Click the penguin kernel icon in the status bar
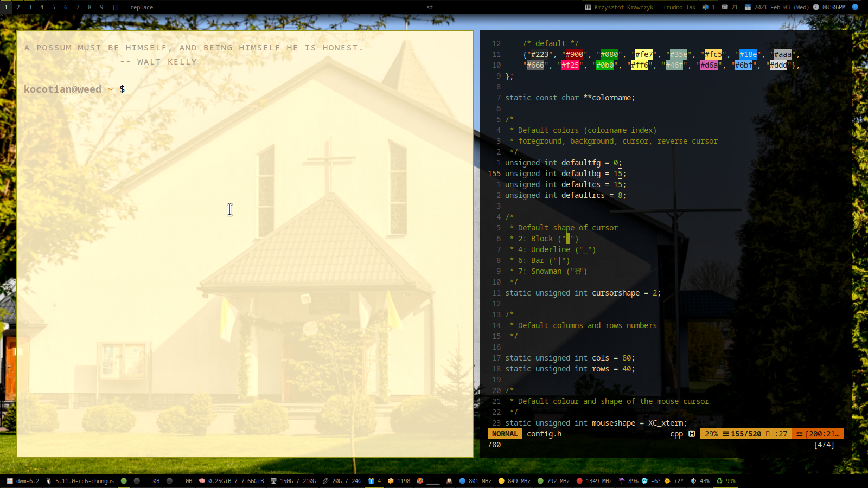The width and height of the screenshot is (868, 488). [x=49, y=481]
